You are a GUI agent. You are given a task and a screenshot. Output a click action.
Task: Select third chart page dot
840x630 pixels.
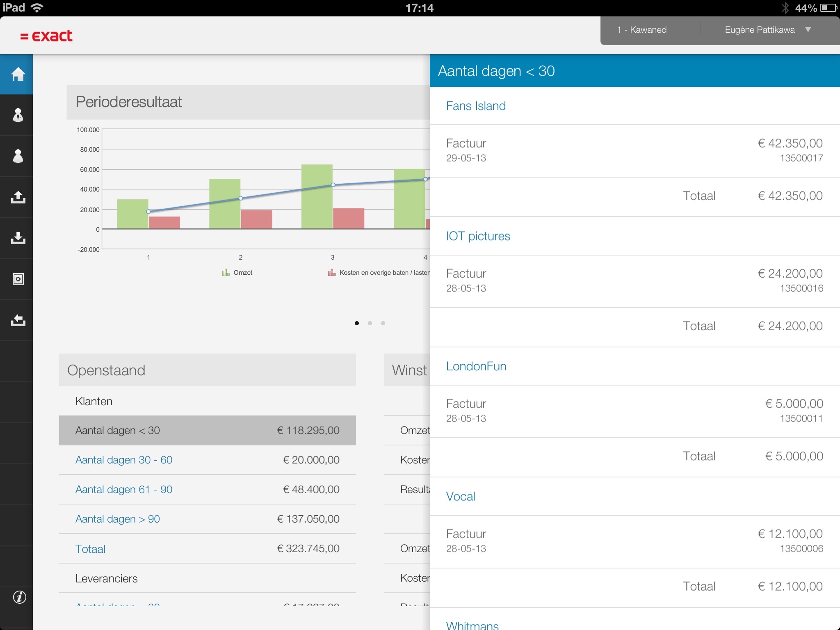383,323
